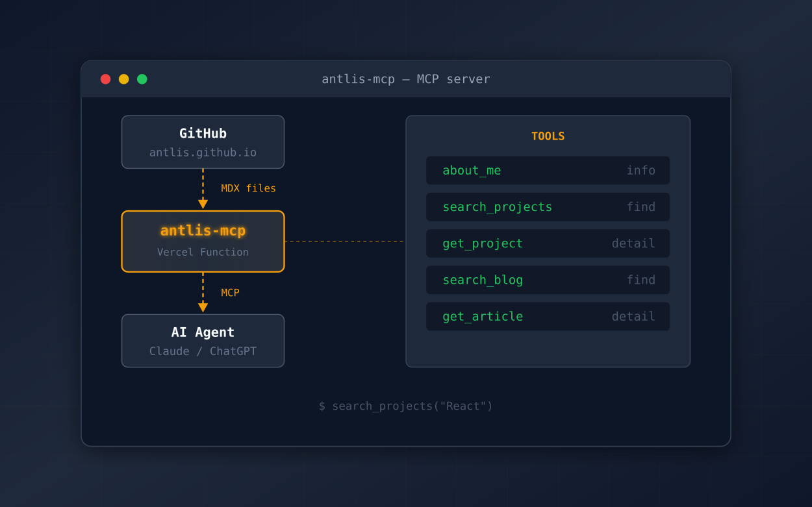Click the search_projects("React") command line
The width and height of the screenshot is (812, 507).
pos(406,406)
